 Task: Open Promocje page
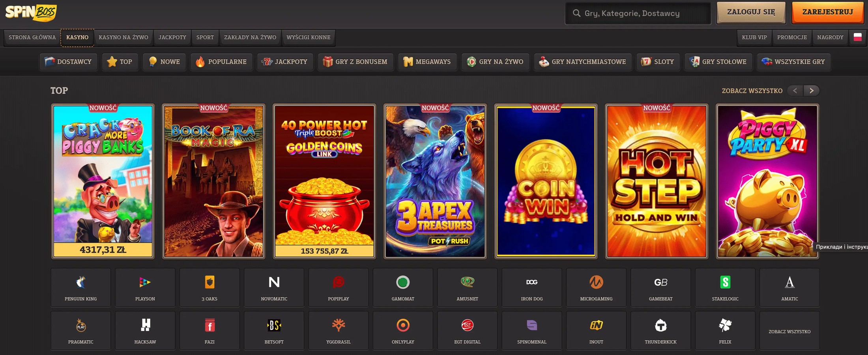click(792, 37)
